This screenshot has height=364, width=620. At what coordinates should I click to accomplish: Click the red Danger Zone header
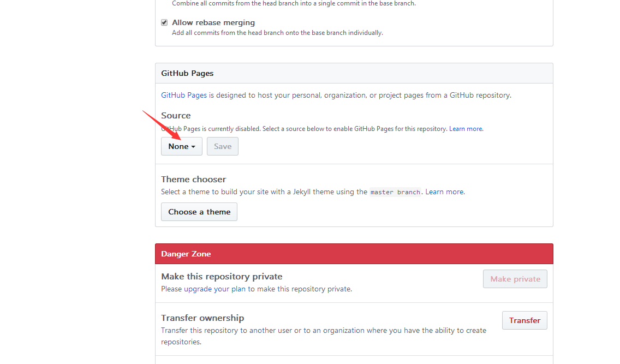(354, 254)
